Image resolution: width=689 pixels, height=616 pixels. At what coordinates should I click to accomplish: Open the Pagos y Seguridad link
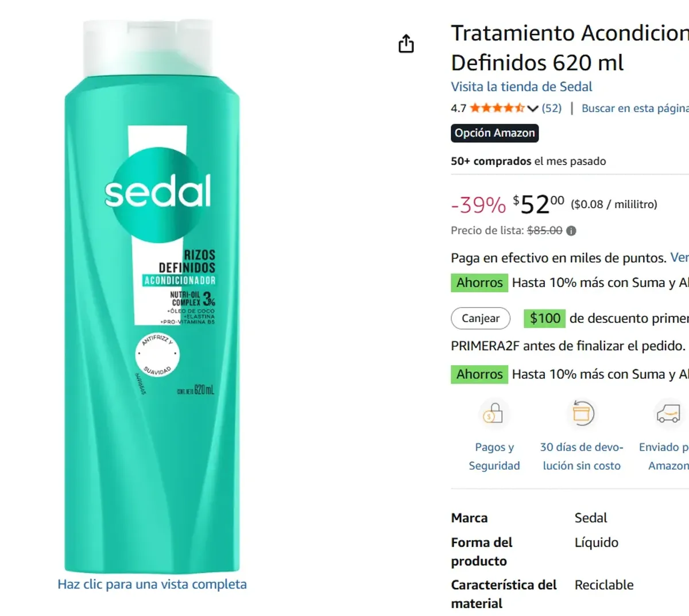pyautogui.click(x=494, y=456)
